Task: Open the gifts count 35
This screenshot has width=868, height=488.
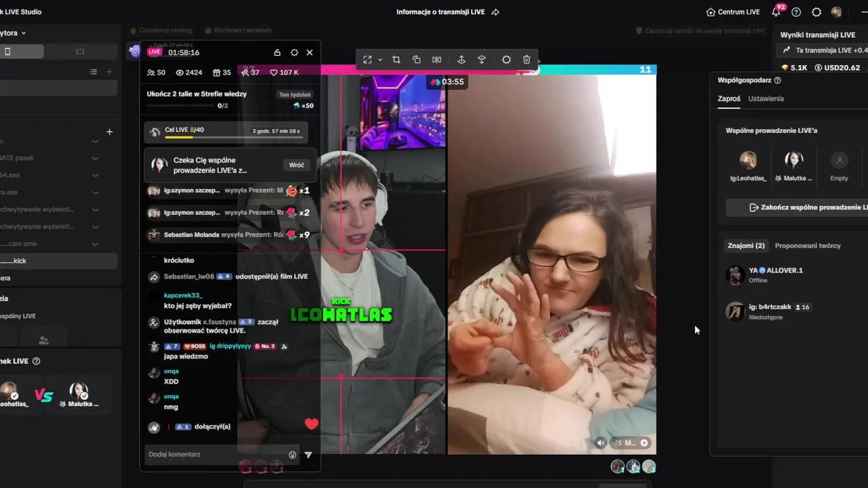Action: tap(222, 73)
